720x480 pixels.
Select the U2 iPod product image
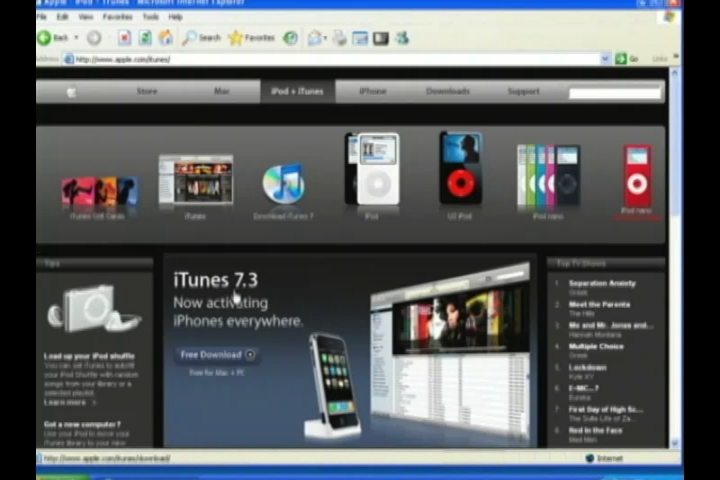click(461, 168)
